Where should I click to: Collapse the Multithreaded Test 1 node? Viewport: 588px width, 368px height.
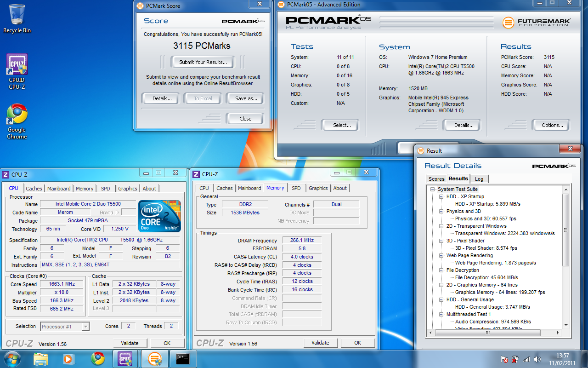point(441,314)
